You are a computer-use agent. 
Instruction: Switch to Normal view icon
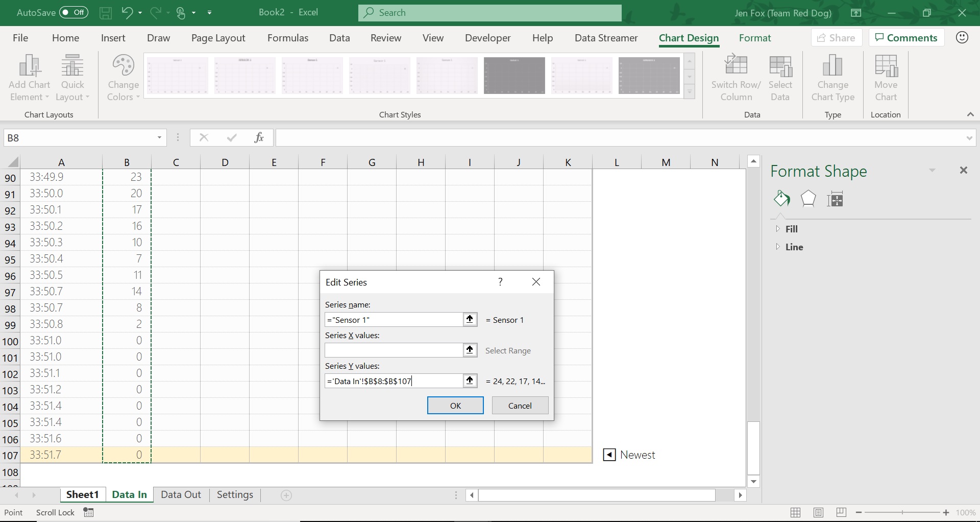coord(795,513)
